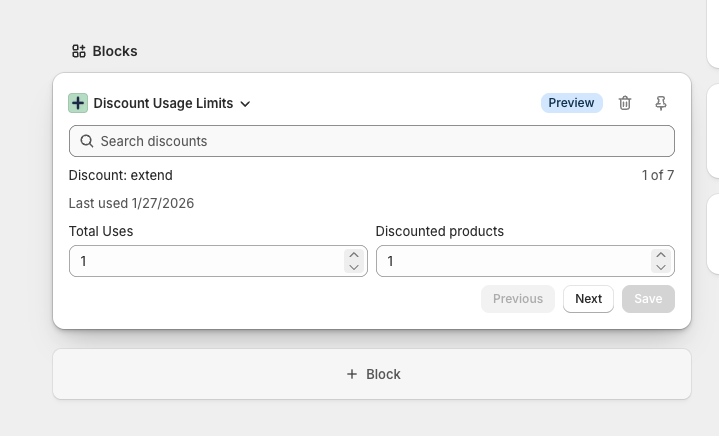
Task: Click the search magnifier icon
Action: pos(87,141)
